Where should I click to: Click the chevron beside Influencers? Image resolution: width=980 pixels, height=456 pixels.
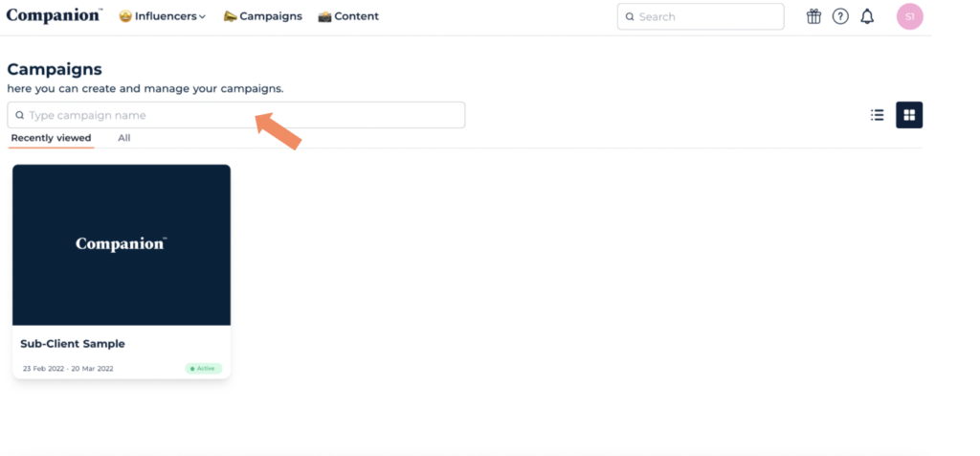(202, 17)
